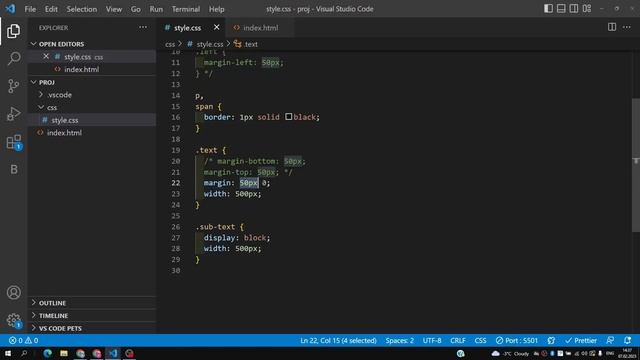The image size is (640, 360).
Task: Open Customize Layout icon
Action: coord(587,9)
